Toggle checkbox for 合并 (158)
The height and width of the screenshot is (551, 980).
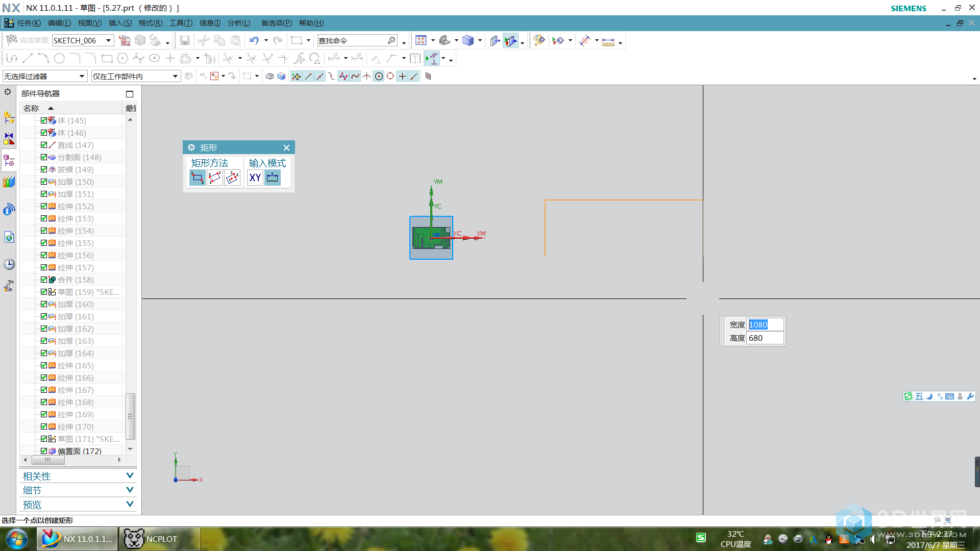pyautogui.click(x=44, y=280)
